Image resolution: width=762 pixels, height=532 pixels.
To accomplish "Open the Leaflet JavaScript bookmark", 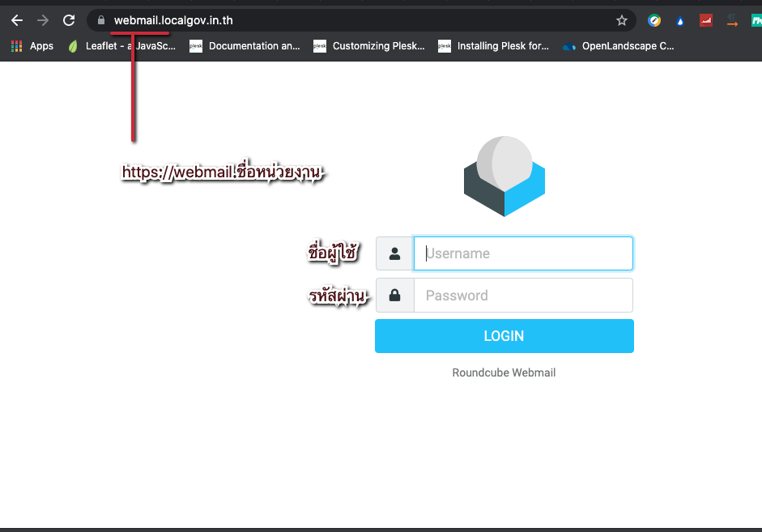I will (122, 46).
